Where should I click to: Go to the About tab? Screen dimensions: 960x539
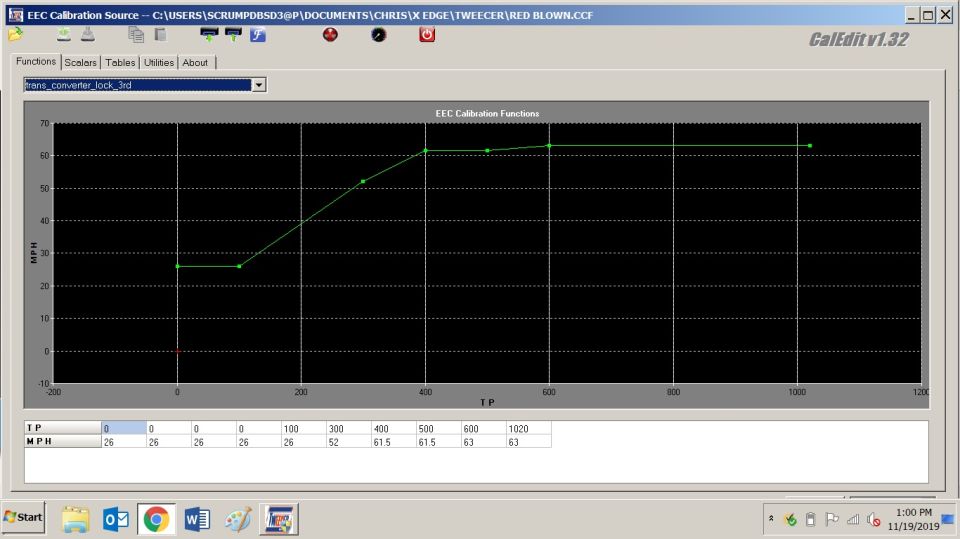(195, 62)
